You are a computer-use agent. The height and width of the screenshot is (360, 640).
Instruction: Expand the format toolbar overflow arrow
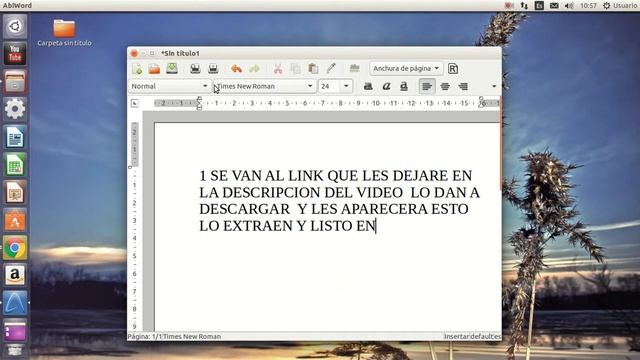tap(494, 86)
